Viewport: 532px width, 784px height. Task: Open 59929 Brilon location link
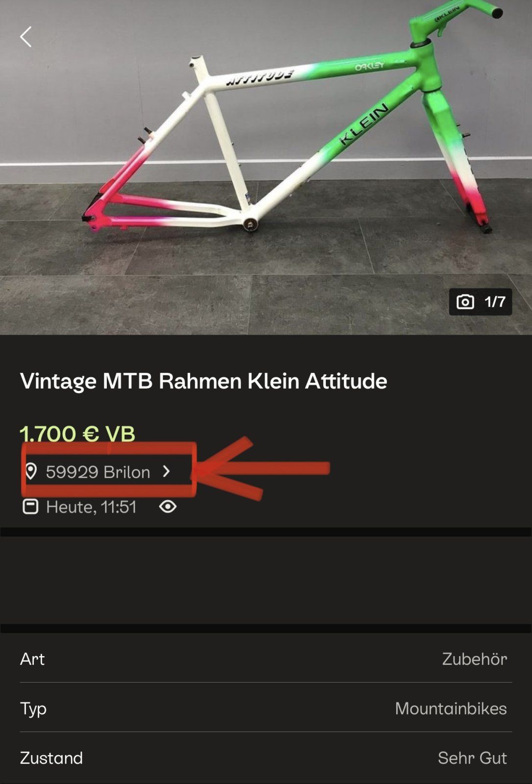(x=98, y=472)
